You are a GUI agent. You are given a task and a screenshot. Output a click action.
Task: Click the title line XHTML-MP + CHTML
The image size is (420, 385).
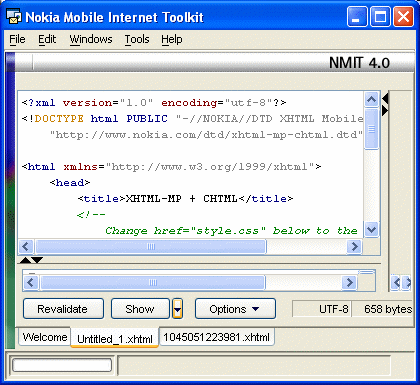(x=185, y=198)
